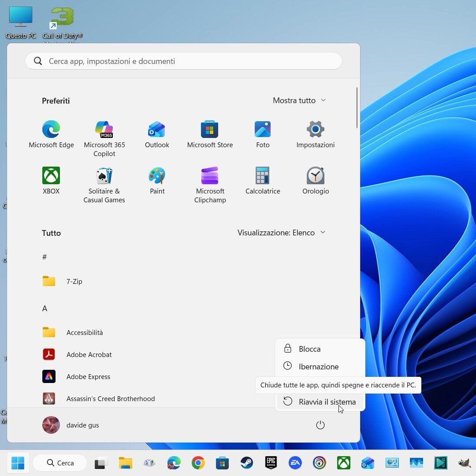Click the taskbar Cerca search box

point(59,463)
